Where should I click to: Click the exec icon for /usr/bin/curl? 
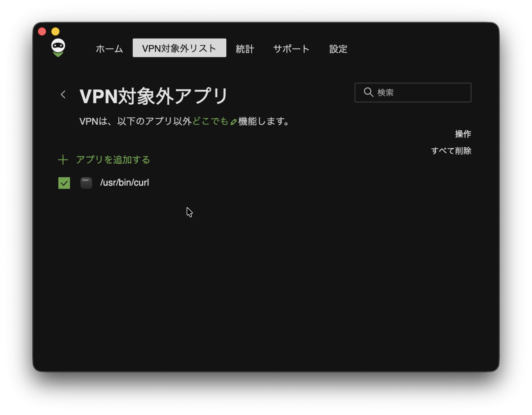(86, 183)
